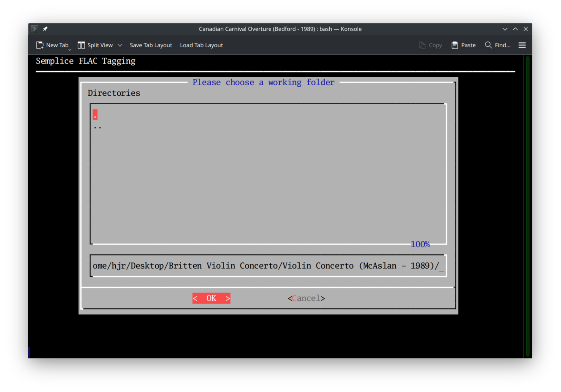Image resolution: width=561 pixels, height=392 pixels.
Task: Open search with the Find magnifier icon
Action: [488, 45]
